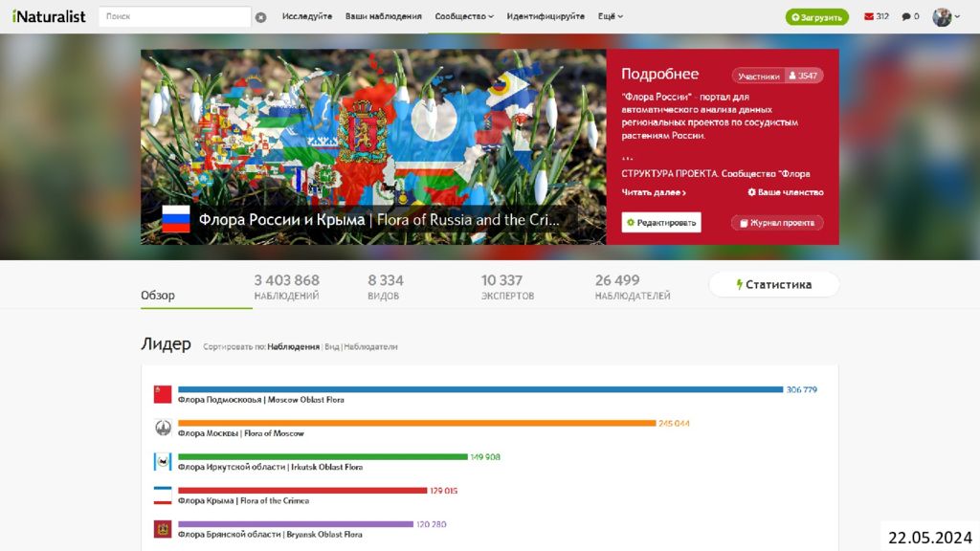Click the Статистика button
This screenshot has width=980, height=551.
point(773,285)
